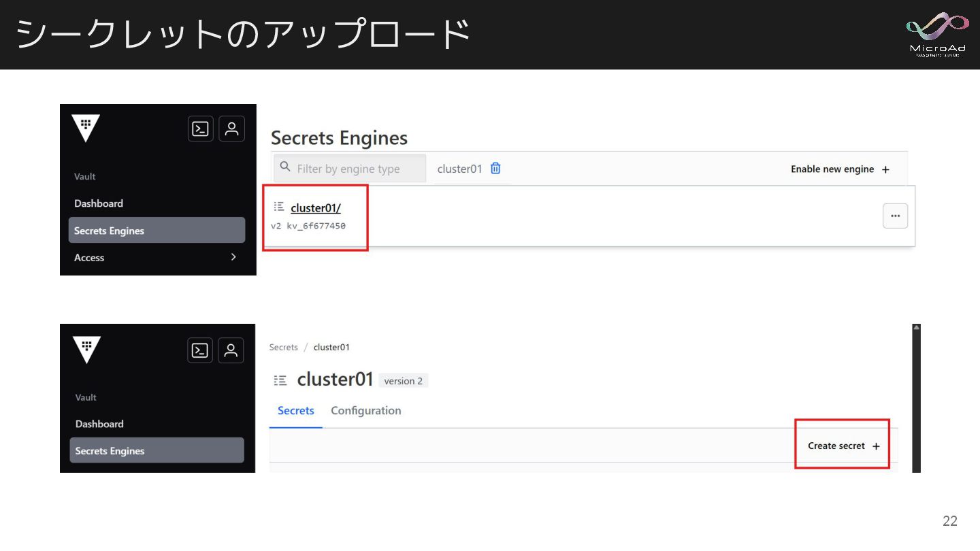Select Secrets Engines in top screenshot sidebar
Viewport: 980px width, 551px height.
pos(157,231)
